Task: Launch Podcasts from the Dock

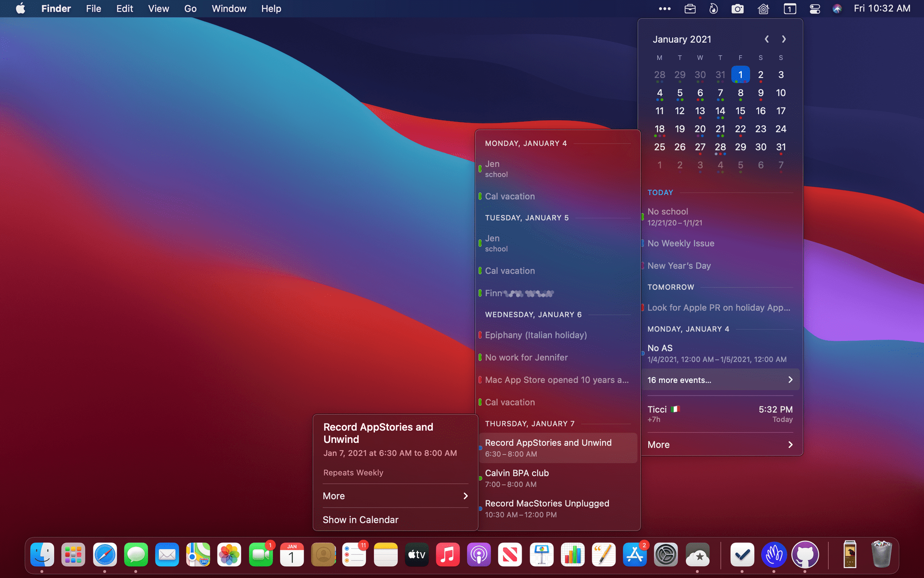Action: pos(479,555)
